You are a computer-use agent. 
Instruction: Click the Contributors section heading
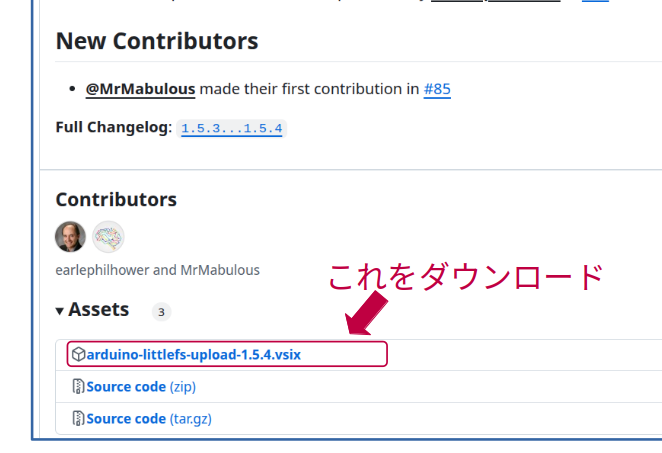(116, 200)
